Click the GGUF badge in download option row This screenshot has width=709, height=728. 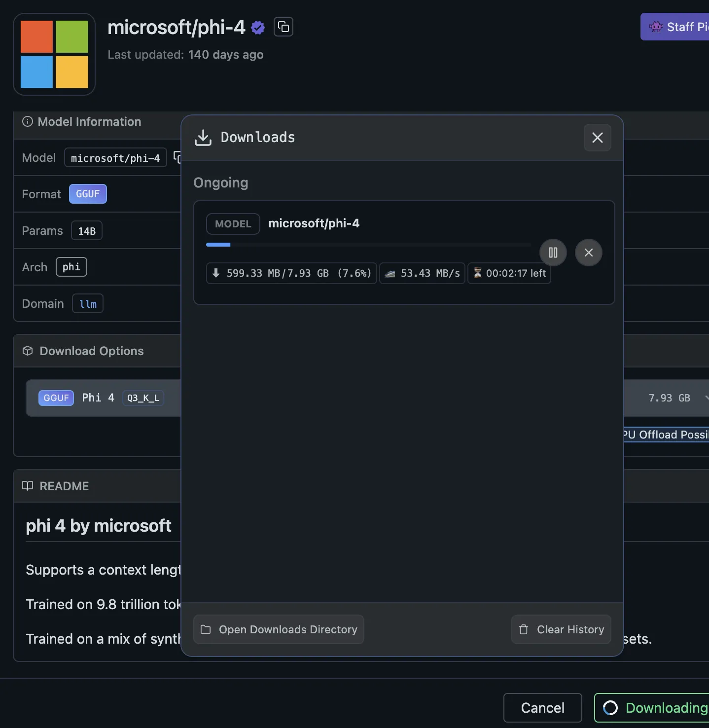coord(56,398)
